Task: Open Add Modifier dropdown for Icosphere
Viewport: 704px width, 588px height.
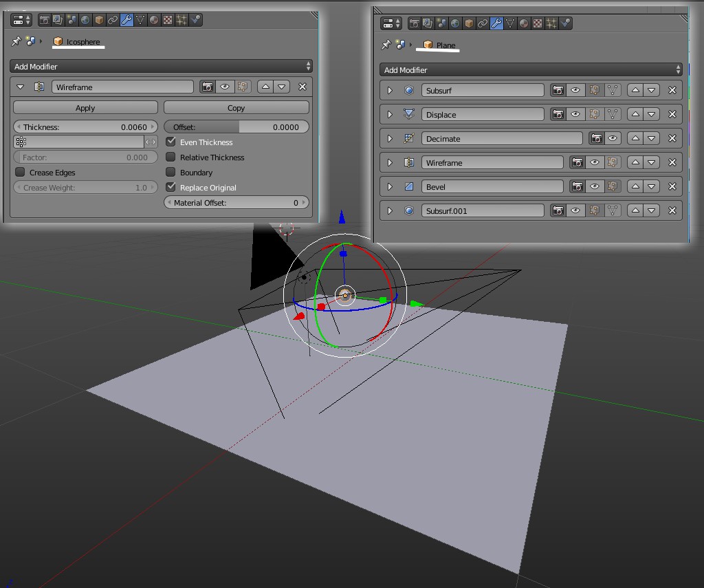Action: coord(161,67)
